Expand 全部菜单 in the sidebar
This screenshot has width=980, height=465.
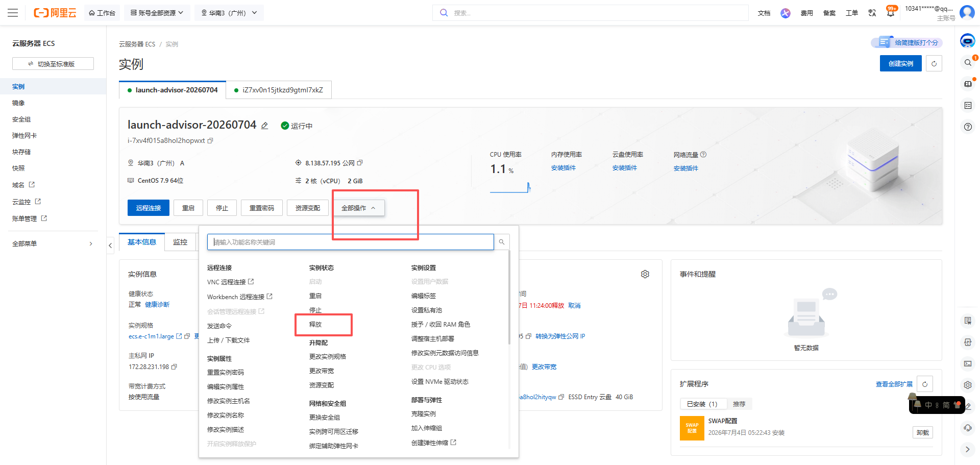(x=53, y=243)
